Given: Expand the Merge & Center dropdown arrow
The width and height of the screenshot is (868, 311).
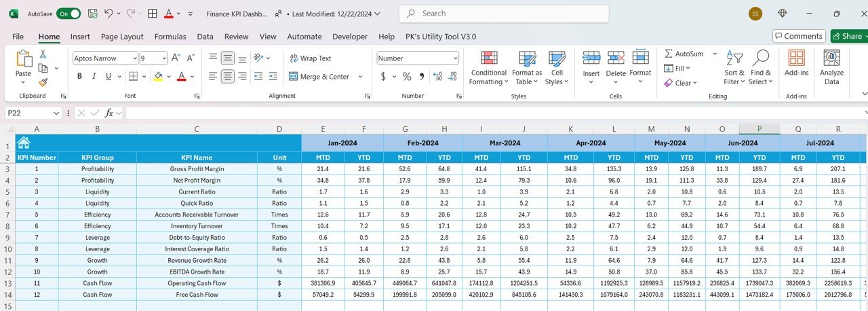Looking at the screenshot, I should (360, 77).
